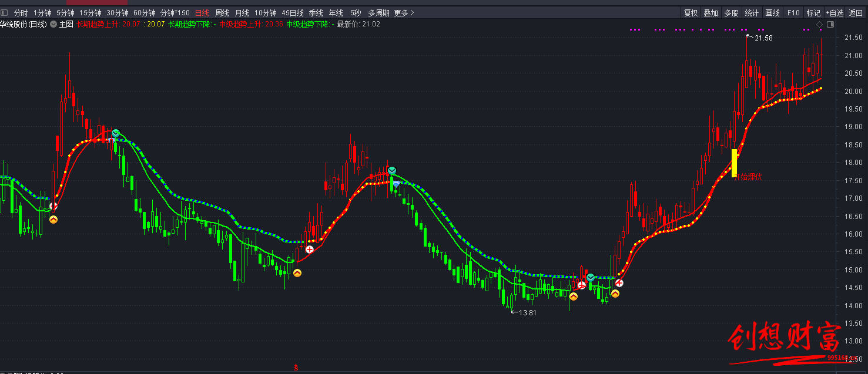Switch to the 月线 monthly chart
Viewport: 868px width, 374px height.
click(x=242, y=13)
